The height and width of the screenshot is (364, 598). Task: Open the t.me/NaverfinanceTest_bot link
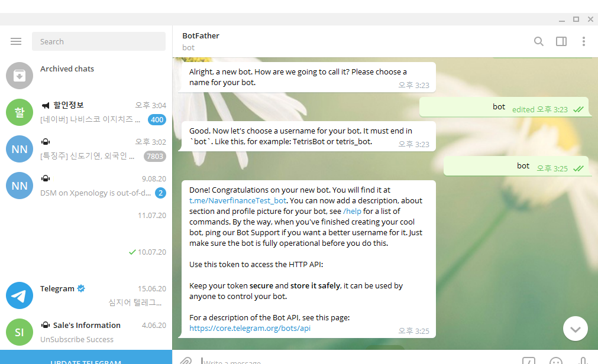click(x=238, y=200)
